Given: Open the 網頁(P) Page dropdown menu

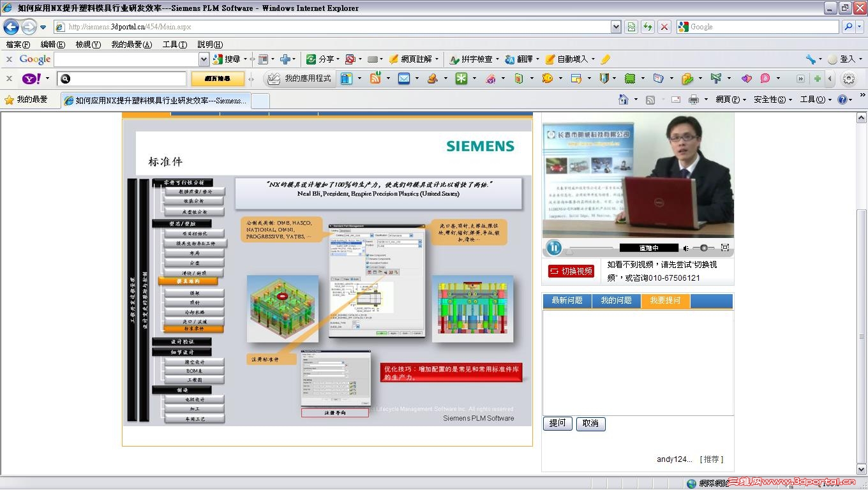Looking at the screenshot, I should 731,100.
